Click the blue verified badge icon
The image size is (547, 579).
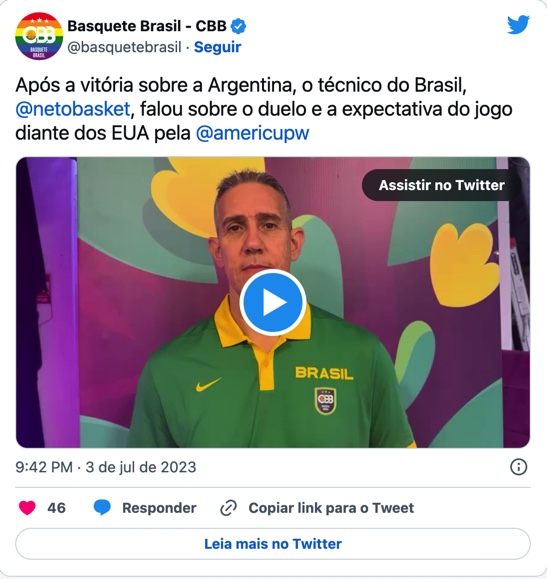click(238, 27)
